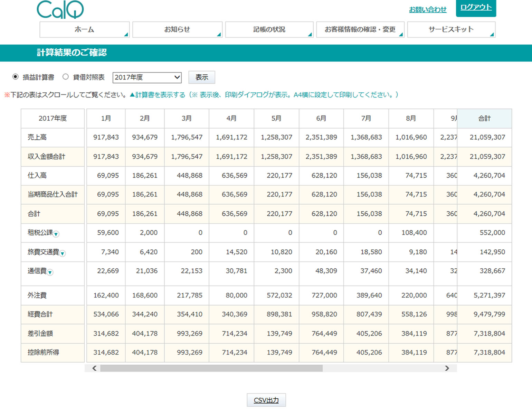This screenshot has width=532, height=417.
Task: Click the ログアウト button
Action: pos(476,8)
